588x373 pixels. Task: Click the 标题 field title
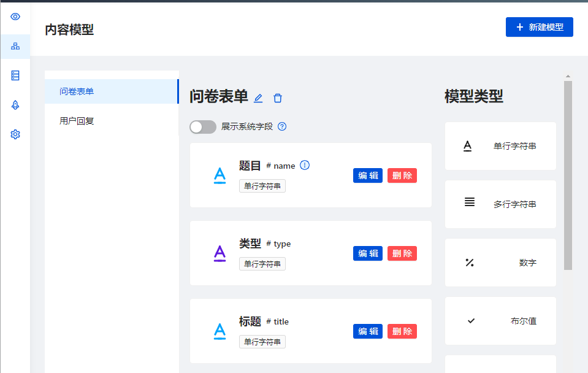[250, 321]
